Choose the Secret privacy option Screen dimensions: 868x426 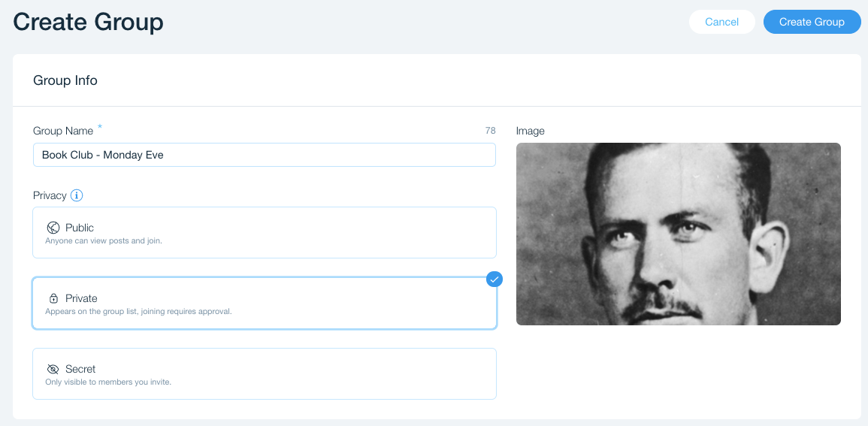[x=264, y=374]
